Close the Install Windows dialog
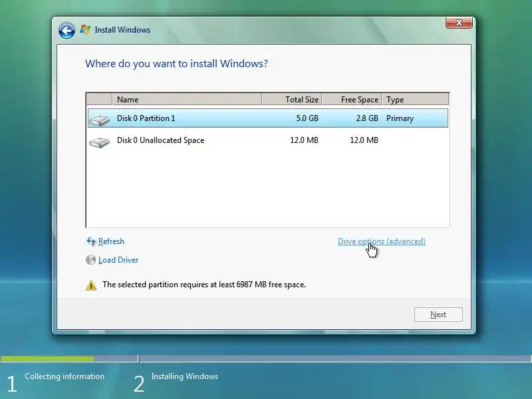This screenshot has width=532, height=399. click(459, 23)
